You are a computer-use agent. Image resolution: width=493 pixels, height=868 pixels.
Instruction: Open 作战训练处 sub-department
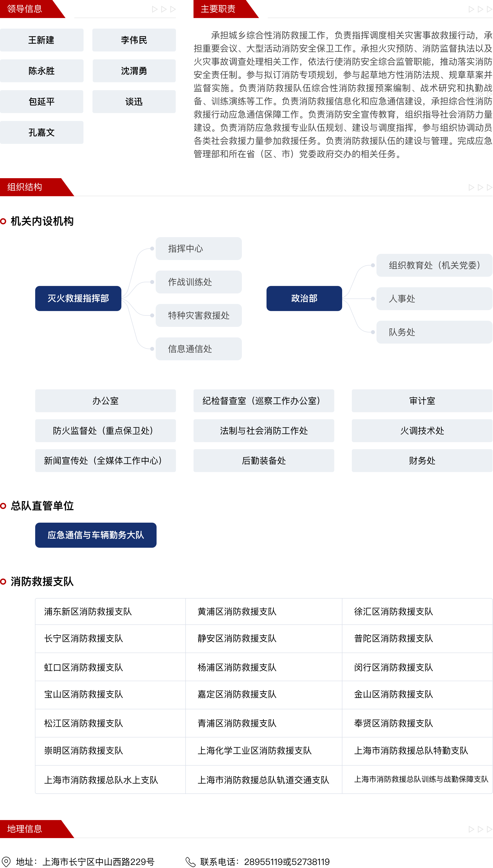click(199, 282)
